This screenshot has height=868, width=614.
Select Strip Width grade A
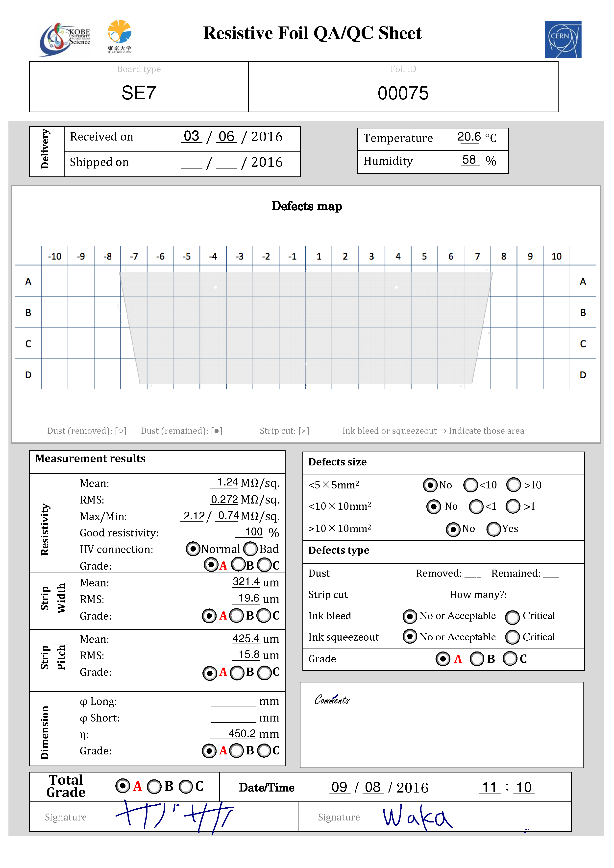pyautogui.click(x=209, y=616)
